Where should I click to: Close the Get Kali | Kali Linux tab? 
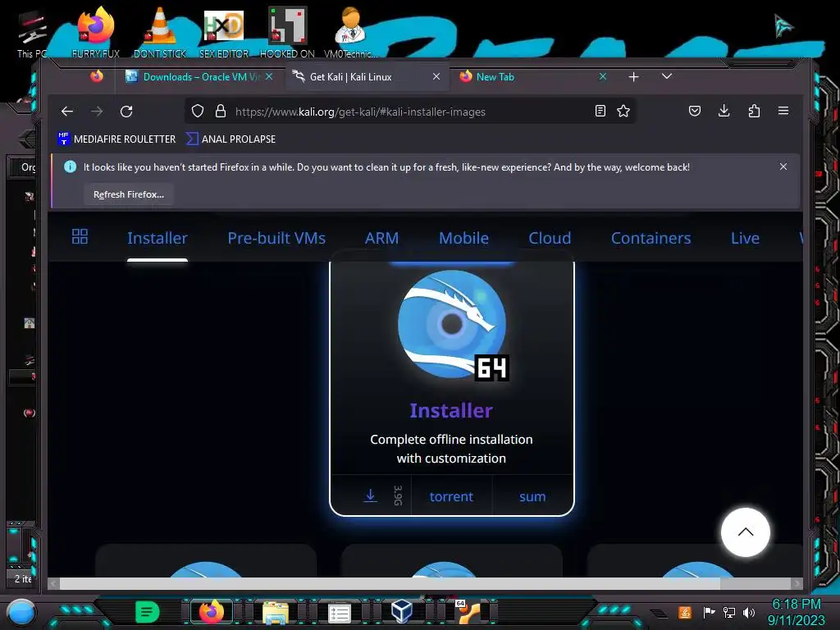click(x=436, y=76)
